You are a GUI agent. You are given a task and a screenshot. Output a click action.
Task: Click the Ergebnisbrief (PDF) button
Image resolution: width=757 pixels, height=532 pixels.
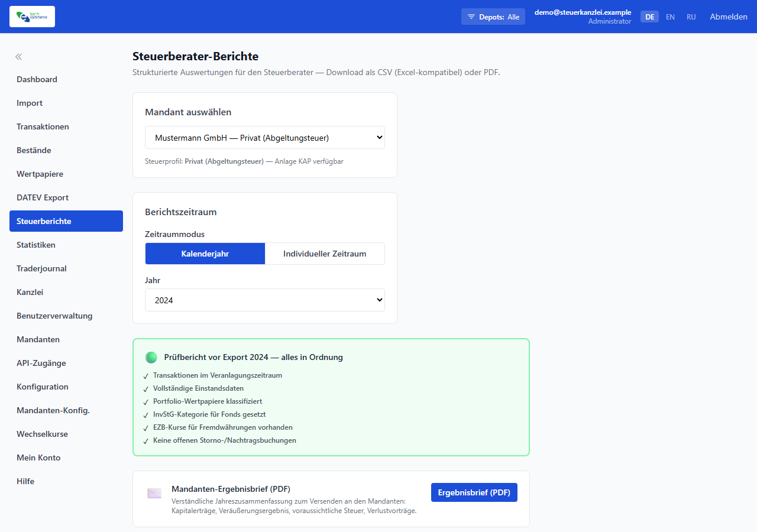coord(474,492)
